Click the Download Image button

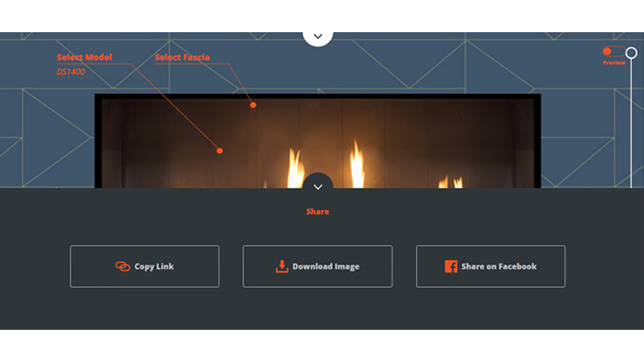(x=317, y=267)
